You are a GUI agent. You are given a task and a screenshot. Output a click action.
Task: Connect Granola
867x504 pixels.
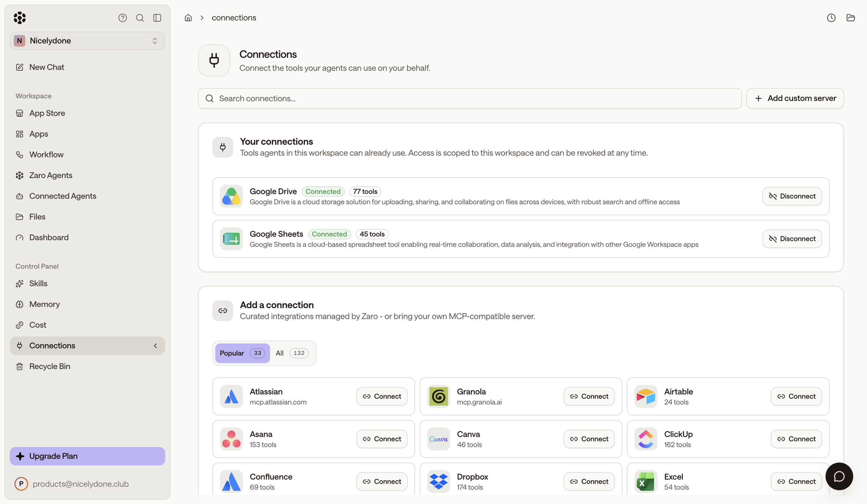click(589, 396)
